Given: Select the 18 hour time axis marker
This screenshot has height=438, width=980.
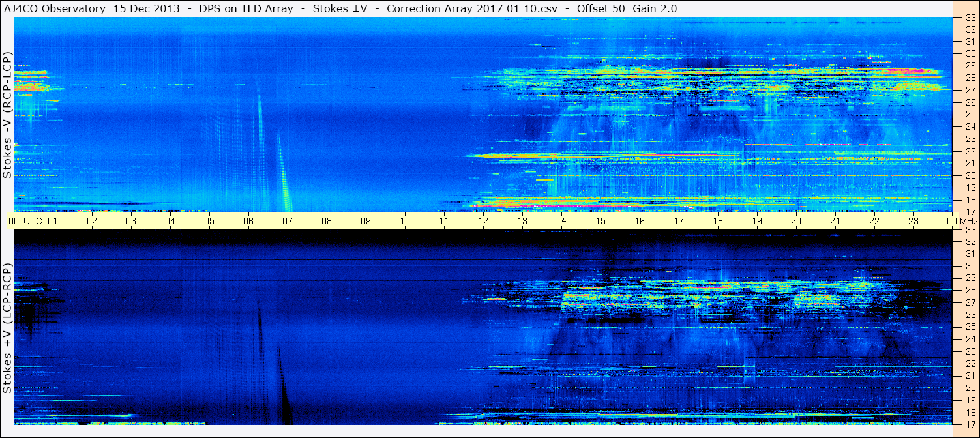Looking at the screenshot, I should coord(718,221).
